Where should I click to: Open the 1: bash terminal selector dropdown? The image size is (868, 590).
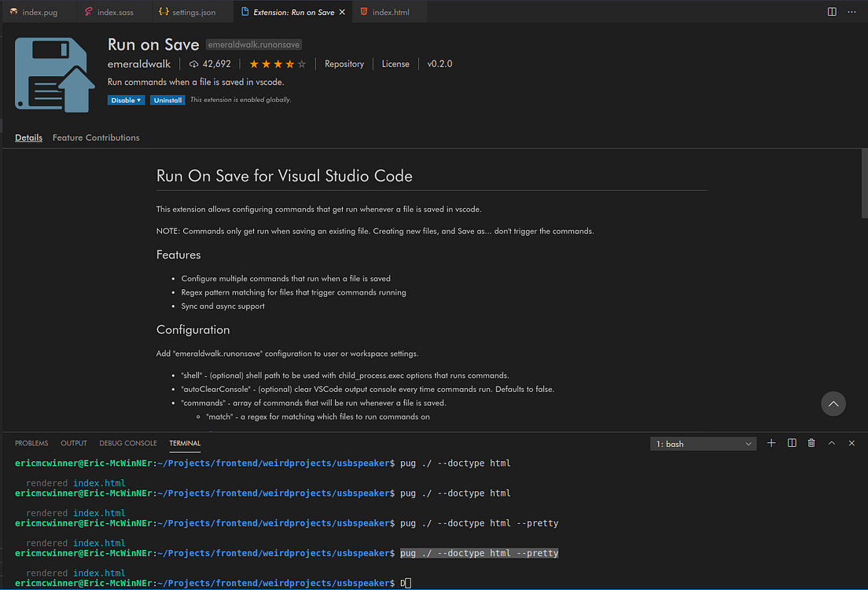point(703,444)
